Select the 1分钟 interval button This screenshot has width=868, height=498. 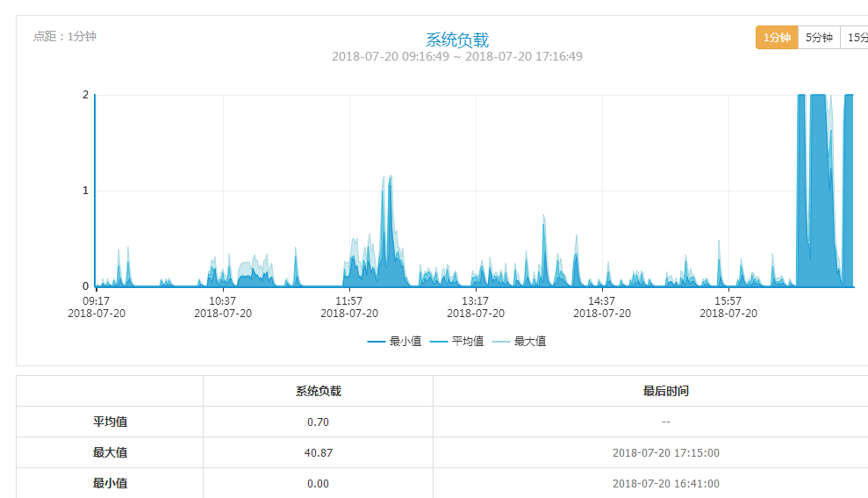777,38
